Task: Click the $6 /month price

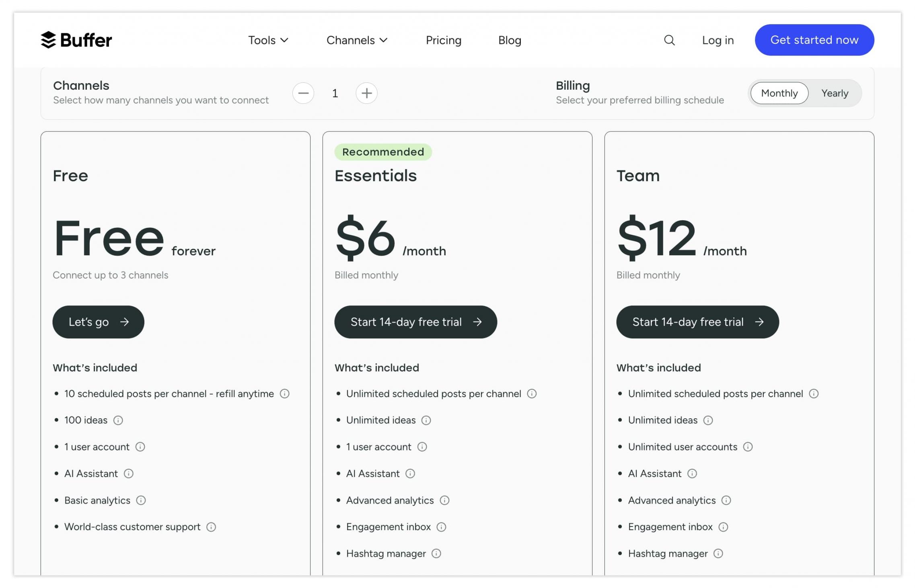Action: [x=390, y=237]
